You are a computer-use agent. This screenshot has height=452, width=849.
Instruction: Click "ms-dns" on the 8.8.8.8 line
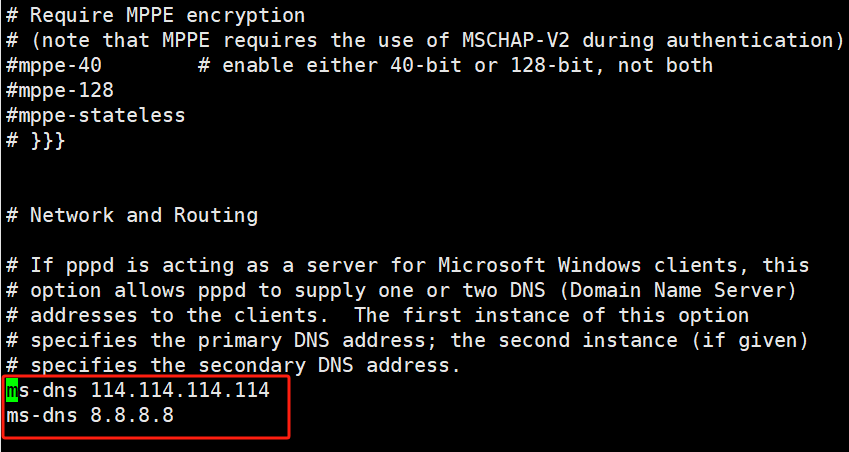tap(42, 415)
